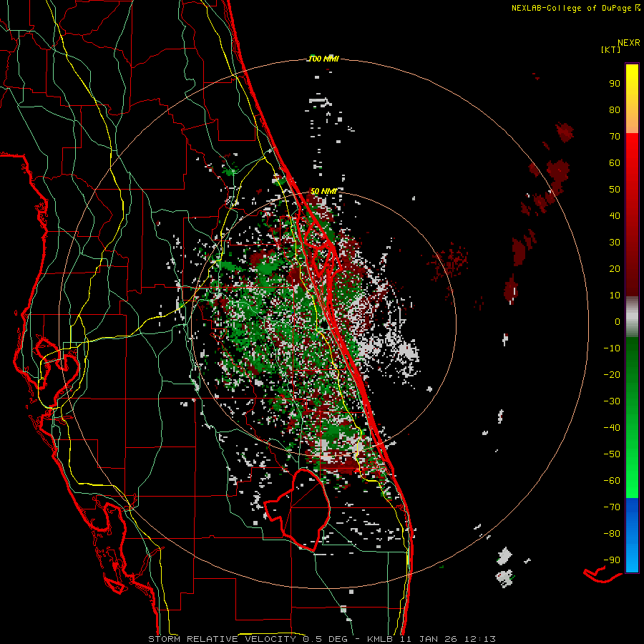Select the -20 value on the velocity scale
644x644 pixels.
coord(612,375)
